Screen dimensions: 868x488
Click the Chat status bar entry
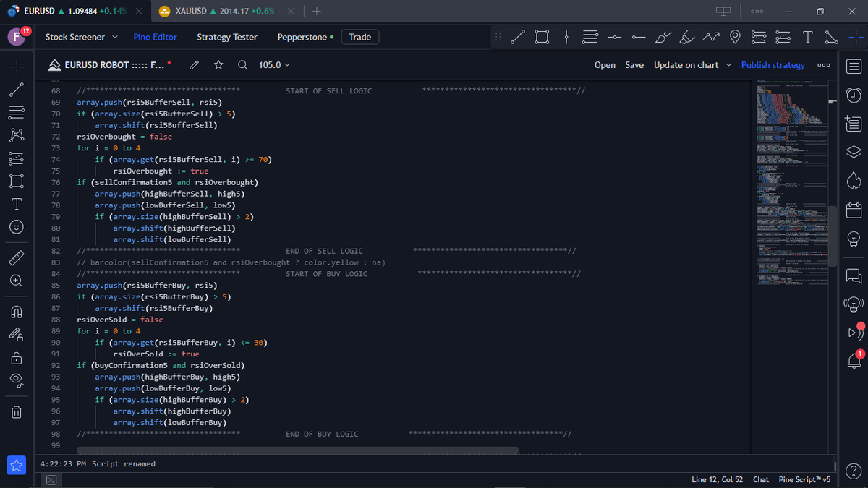(761, 480)
